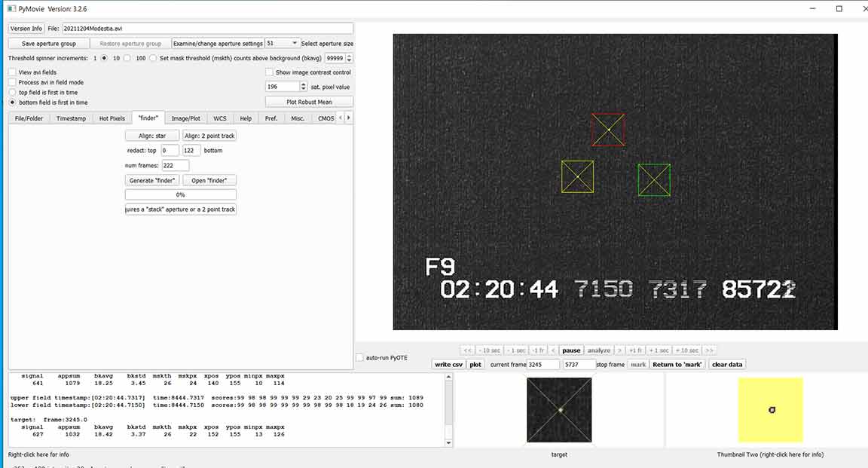
Task: Enable Process avi in field mode
Action: 12,82
